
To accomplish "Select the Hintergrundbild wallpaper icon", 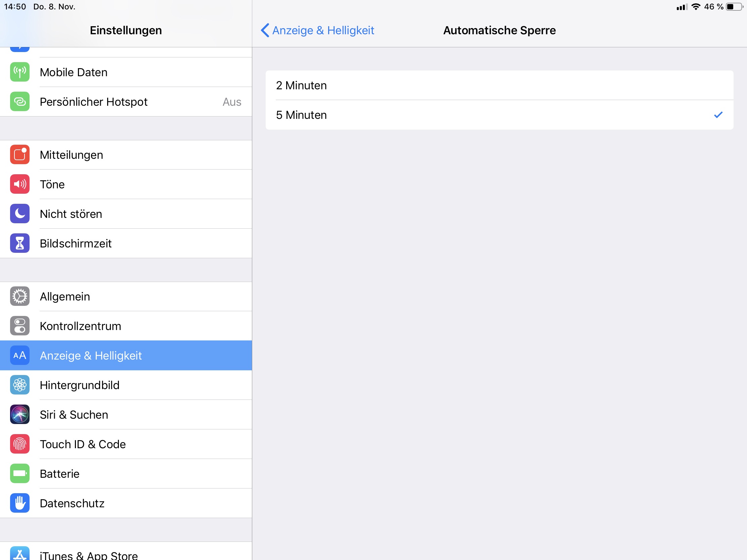I will point(19,385).
